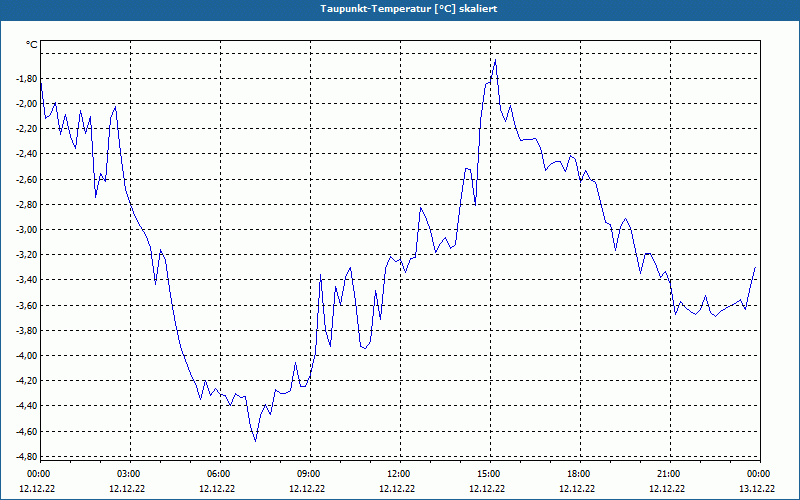Choose the -3,60 temperature label

27,306
